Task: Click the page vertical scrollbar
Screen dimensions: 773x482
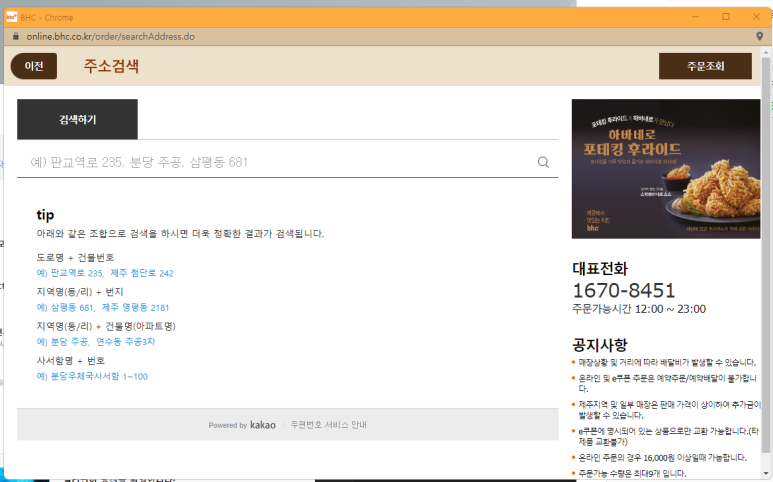Action: (x=766, y=256)
